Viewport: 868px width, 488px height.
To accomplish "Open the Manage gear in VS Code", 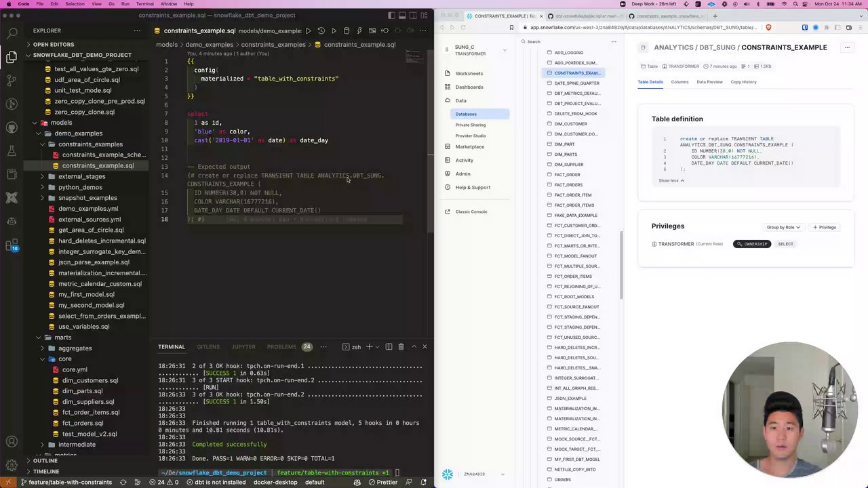I will pos(12,465).
